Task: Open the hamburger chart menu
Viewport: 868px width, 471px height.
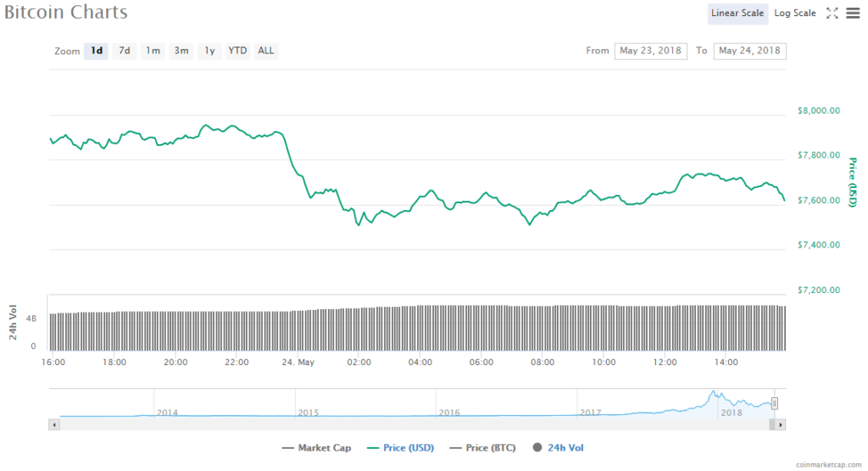Action: [852, 13]
